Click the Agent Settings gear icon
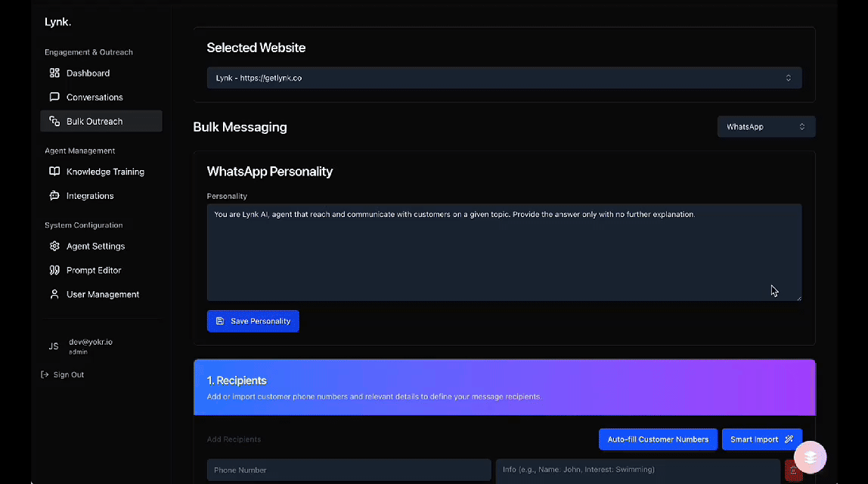Viewport: 868px width, 484px height. tap(54, 247)
